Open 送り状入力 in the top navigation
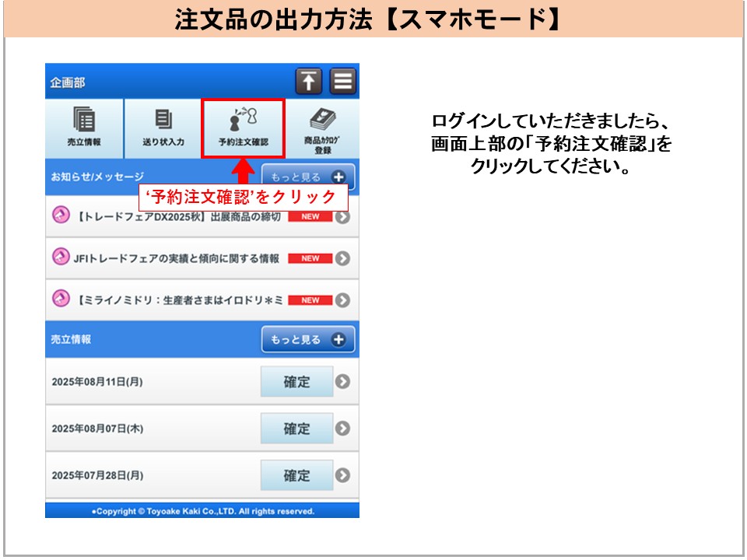747x560 pixels. [163, 128]
